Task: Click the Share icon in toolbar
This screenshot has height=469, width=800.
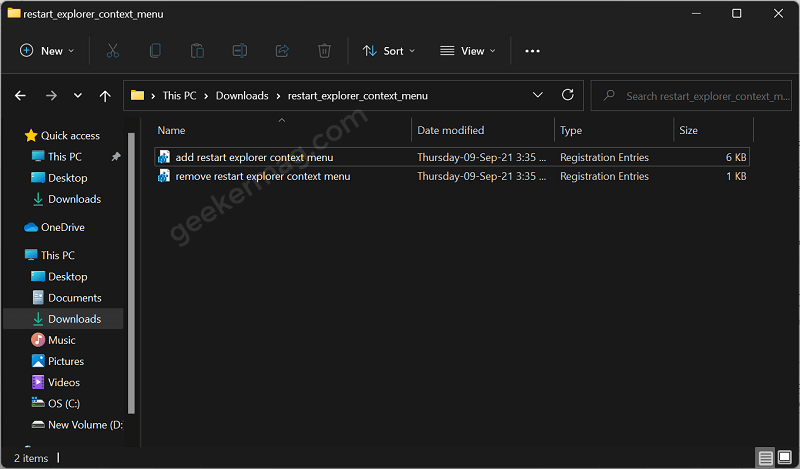Action: click(282, 51)
